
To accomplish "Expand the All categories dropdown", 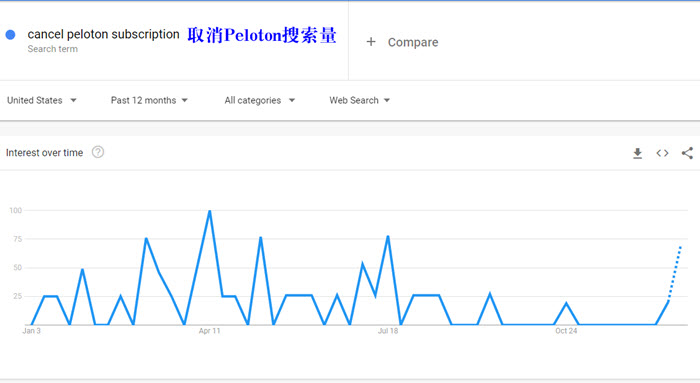I will click(x=260, y=100).
